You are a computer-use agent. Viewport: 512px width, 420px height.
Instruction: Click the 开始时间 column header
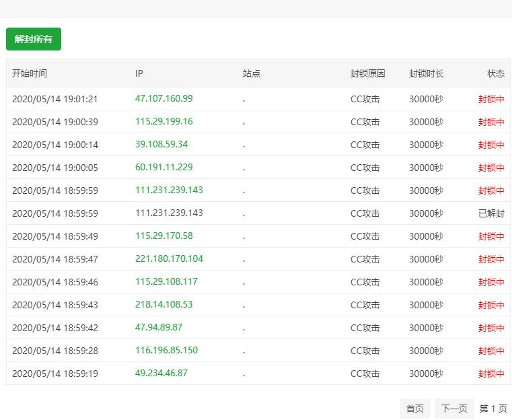click(x=30, y=73)
